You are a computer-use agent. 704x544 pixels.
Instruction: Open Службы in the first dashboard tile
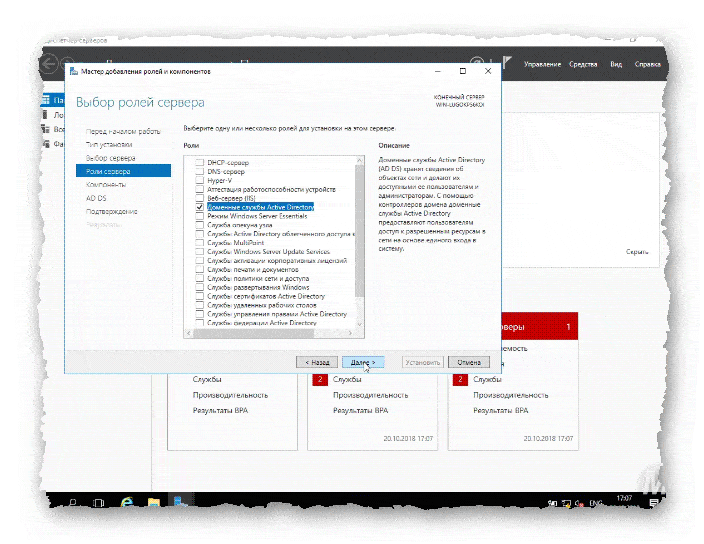(207, 379)
